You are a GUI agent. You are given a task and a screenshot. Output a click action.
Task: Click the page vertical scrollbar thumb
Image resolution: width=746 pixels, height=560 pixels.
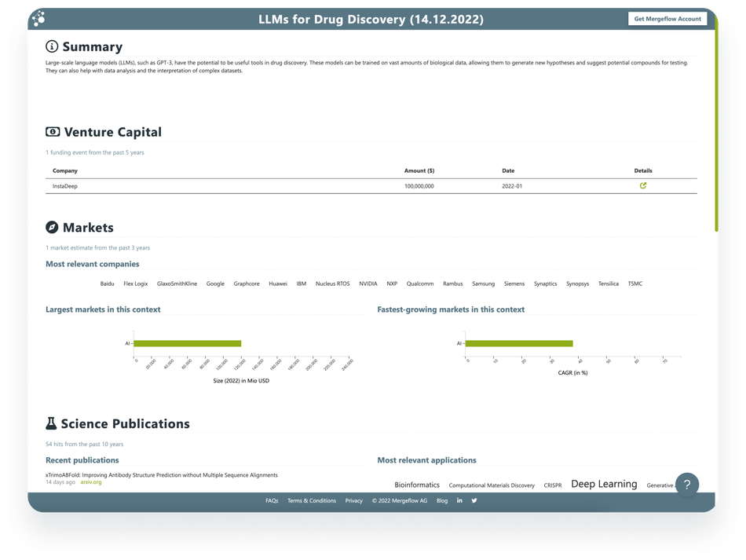coord(716,124)
